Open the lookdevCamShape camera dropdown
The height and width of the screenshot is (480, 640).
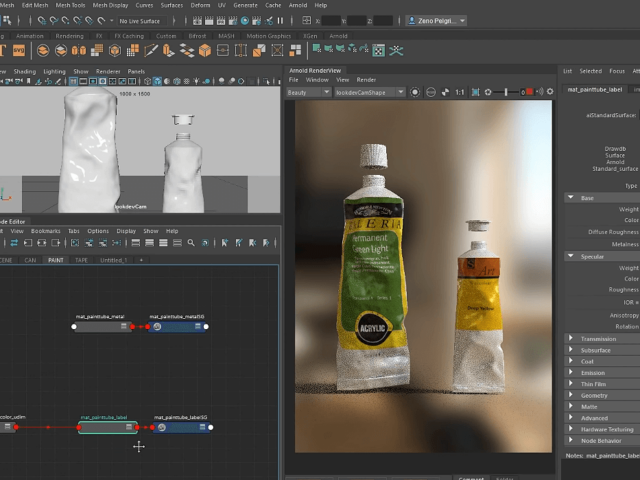coord(370,92)
